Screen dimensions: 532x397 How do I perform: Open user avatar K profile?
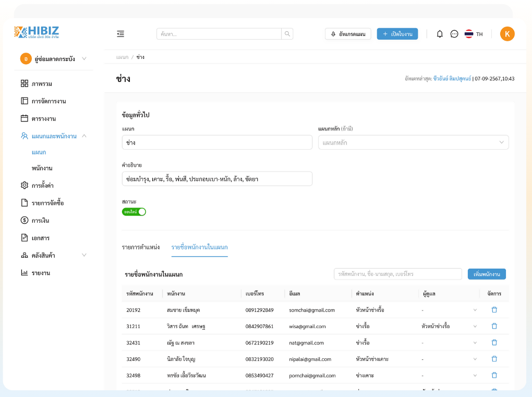507,34
